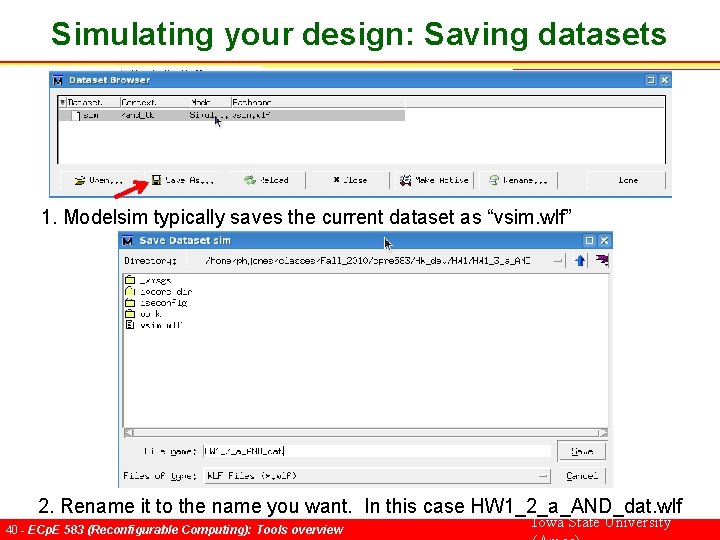Click the Reload green arrows icon
Screen dimensions: 720x540
(250, 180)
